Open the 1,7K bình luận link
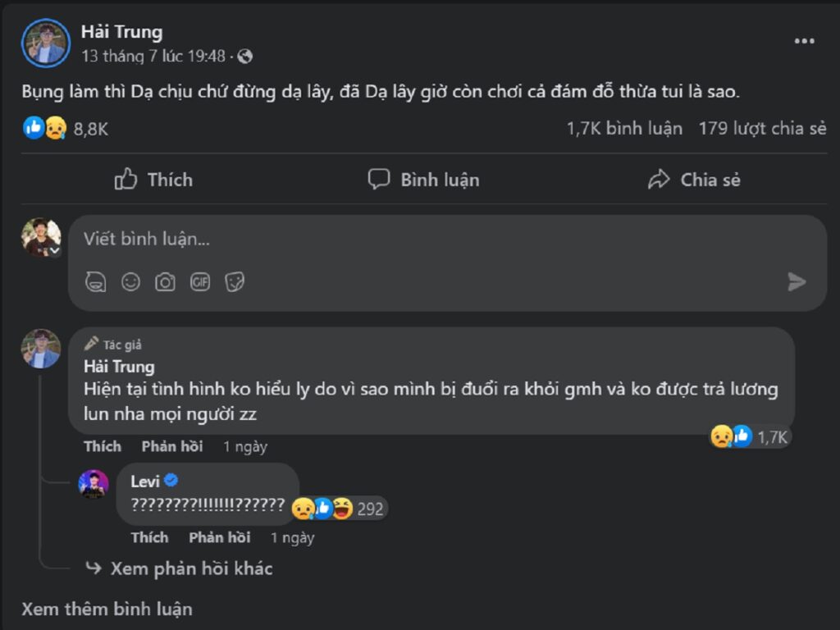 pos(624,128)
